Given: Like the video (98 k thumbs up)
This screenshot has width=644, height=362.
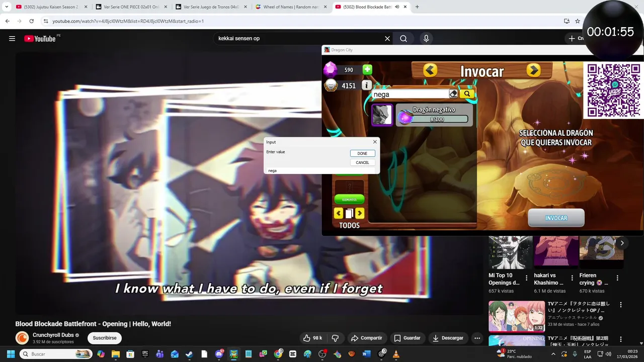Looking at the screenshot, I should [x=312, y=338].
